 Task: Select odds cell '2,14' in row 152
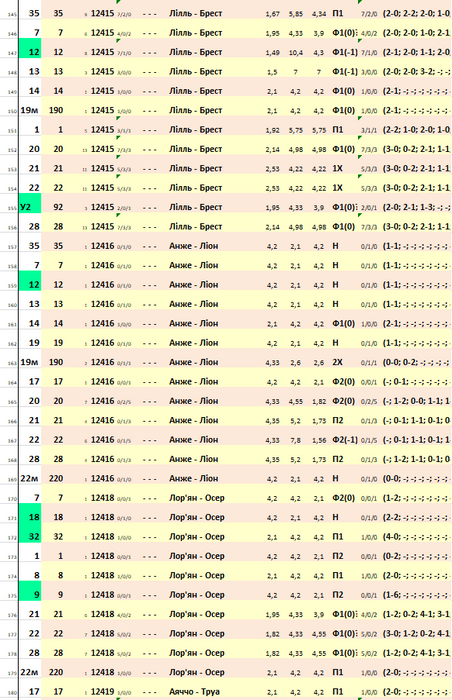click(272, 150)
